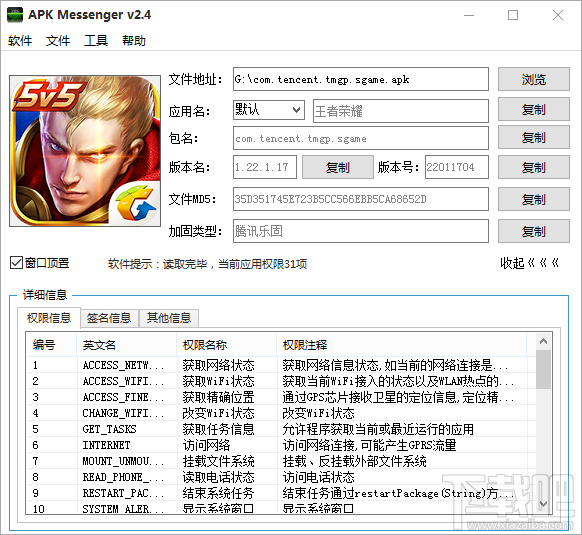582x535 pixels.
Task: Select row 8 READ_PHONE_...
Action: [x=281, y=477]
